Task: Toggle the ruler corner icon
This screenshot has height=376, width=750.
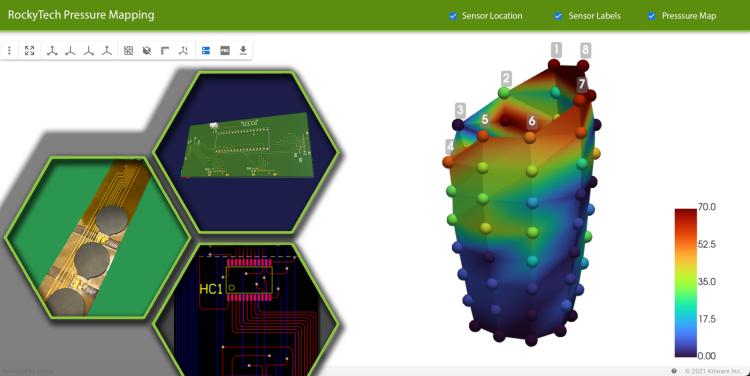Action: point(165,51)
